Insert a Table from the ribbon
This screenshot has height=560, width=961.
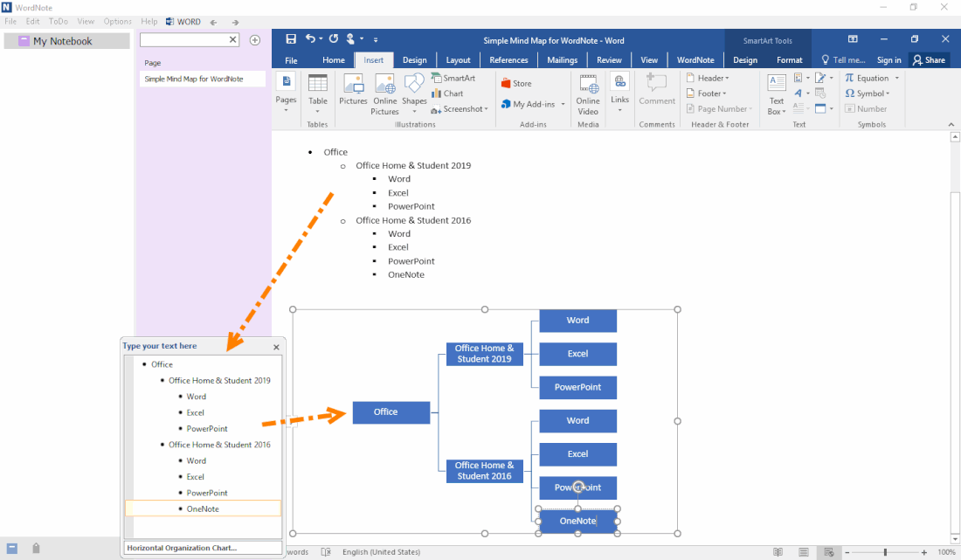coord(317,93)
